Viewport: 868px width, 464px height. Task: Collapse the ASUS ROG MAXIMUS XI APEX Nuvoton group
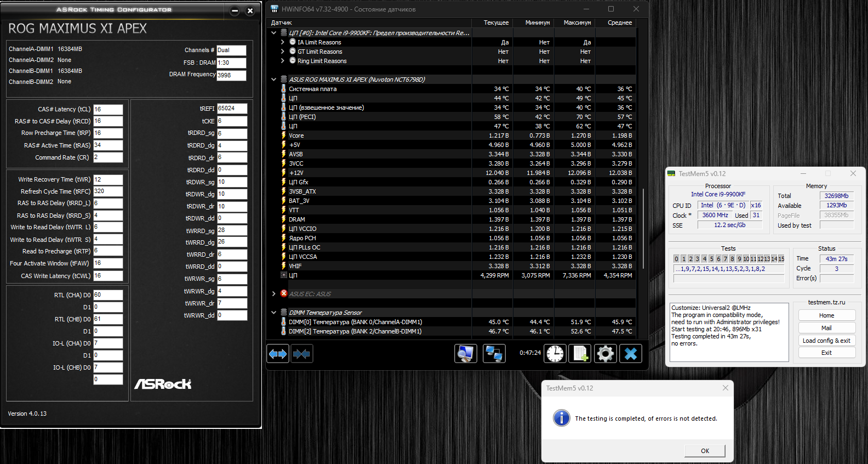[x=274, y=80]
